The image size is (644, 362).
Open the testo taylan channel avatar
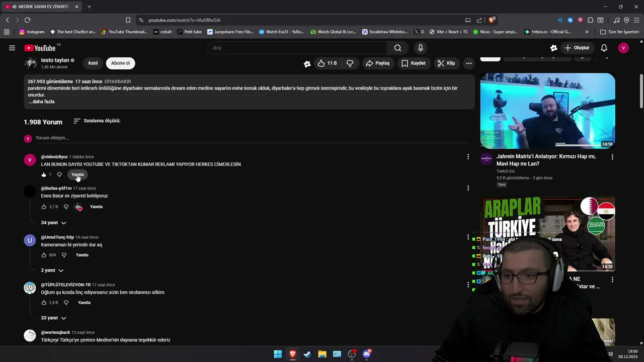[x=31, y=63]
